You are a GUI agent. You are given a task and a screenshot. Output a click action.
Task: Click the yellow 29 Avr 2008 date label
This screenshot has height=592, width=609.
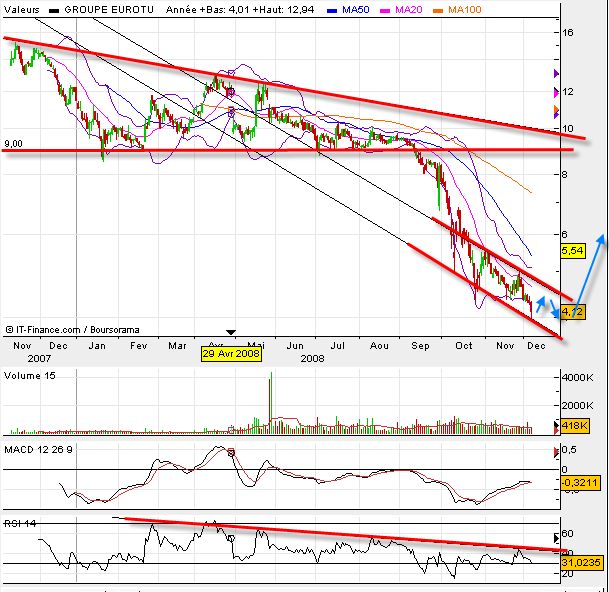click(x=231, y=353)
